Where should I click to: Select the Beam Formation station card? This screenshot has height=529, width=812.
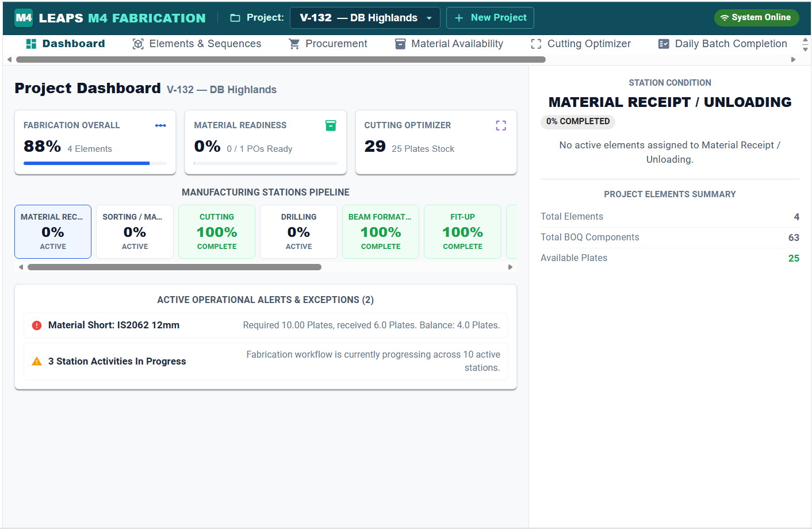(x=381, y=232)
